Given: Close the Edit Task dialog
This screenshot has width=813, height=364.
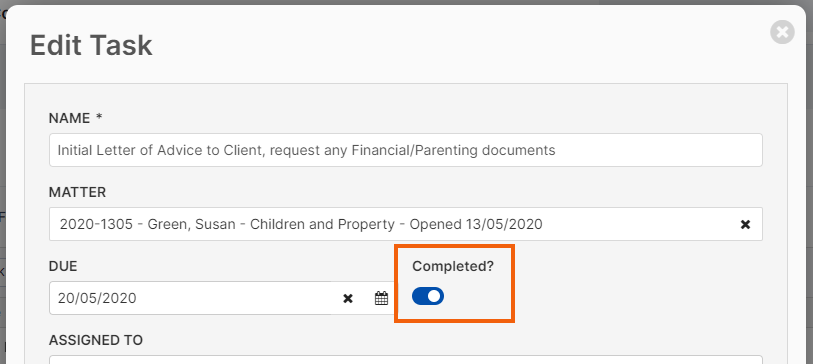Looking at the screenshot, I should [782, 32].
